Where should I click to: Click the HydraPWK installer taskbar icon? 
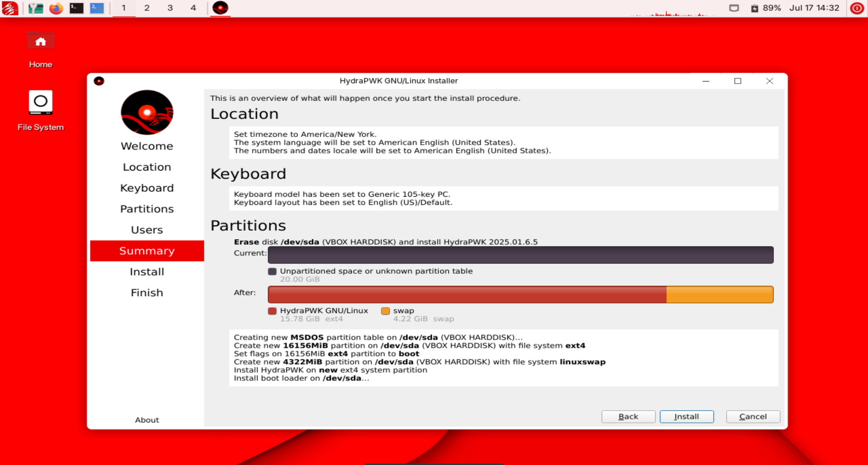coord(220,8)
